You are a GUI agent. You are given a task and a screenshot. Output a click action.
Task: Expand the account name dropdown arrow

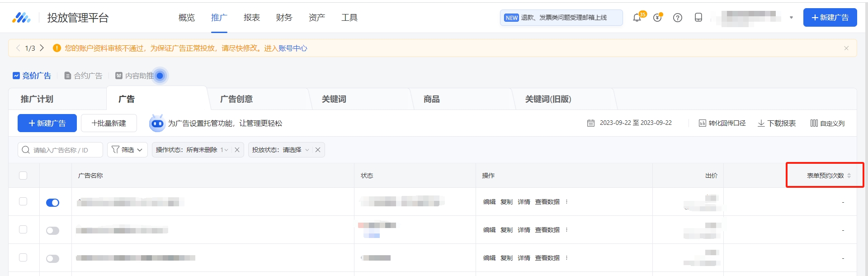tap(791, 18)
